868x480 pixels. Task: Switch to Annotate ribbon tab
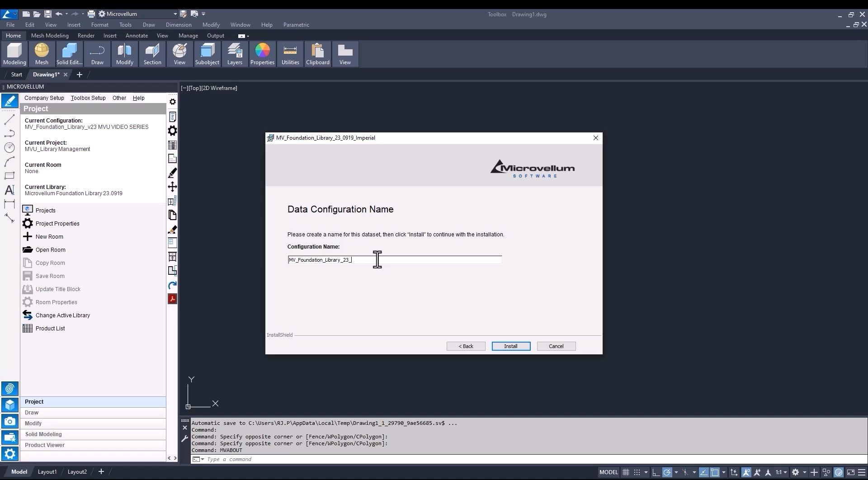(x=137, y=36)
